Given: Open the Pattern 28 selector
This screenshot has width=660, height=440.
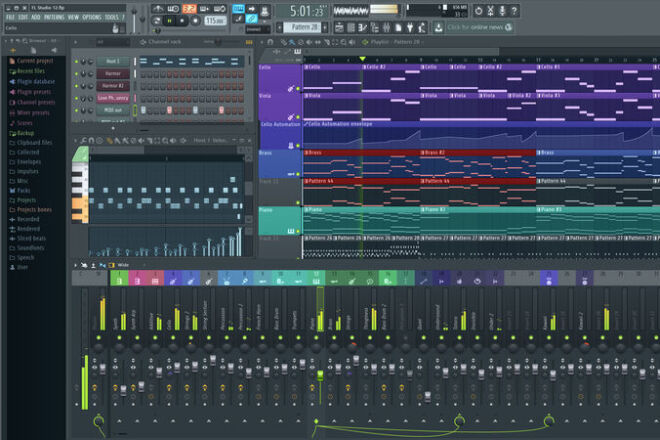Looking at the screenshot, I should 304,27.
